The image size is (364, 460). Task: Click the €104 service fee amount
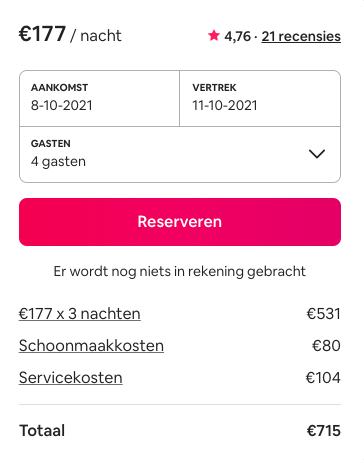pyautogui.click(x=323, y=378)
